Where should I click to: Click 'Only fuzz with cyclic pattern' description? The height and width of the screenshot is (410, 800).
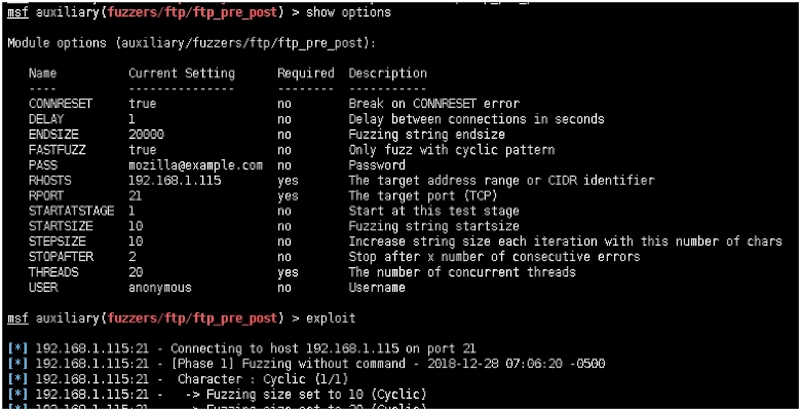pos(452,149)
